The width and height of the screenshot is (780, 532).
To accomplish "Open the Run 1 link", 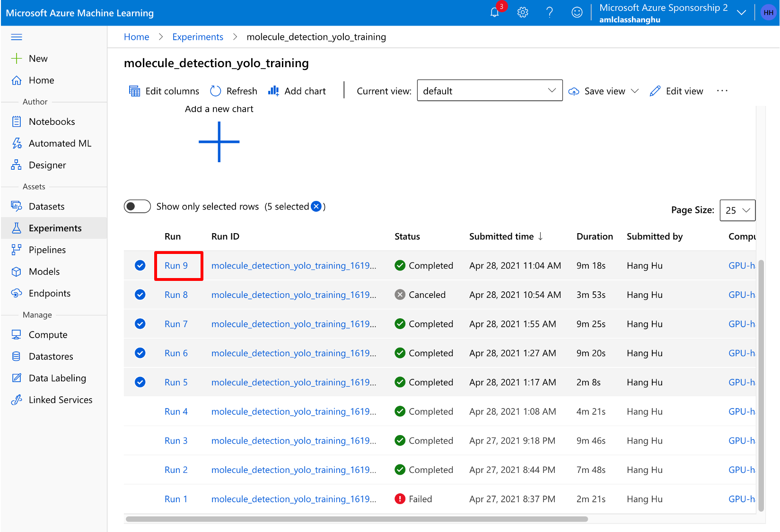I will coord(176,499).
